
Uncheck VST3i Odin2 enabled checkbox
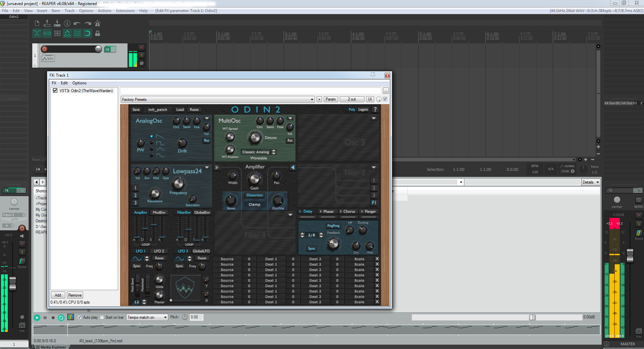tap(55, 90)
